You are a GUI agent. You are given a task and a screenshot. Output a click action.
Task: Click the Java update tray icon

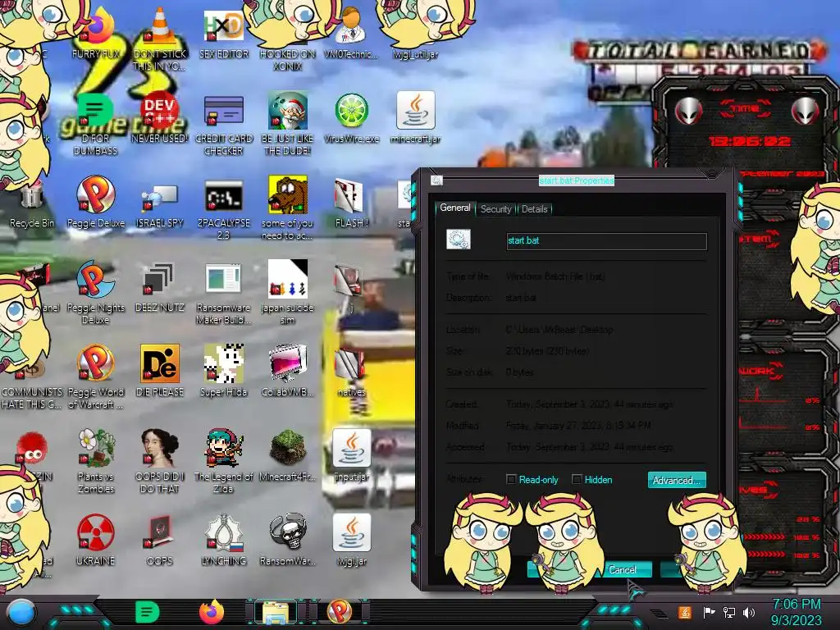tap(685, 612)
